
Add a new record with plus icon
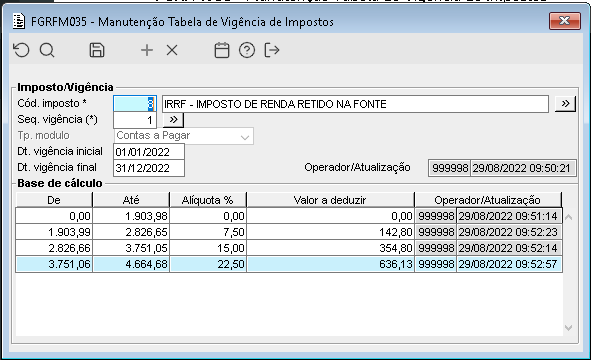tap(147, 50)
